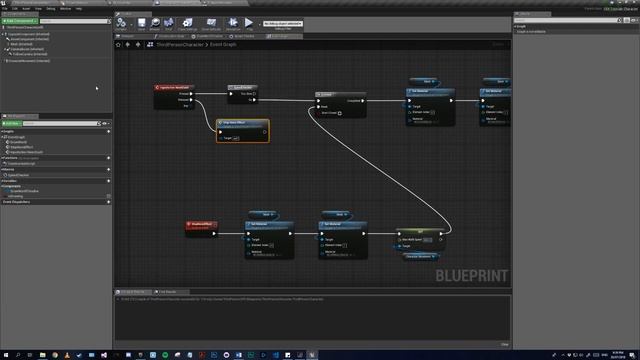
Task: Open the Find tool in the toolbar
Action: (169, 24)
